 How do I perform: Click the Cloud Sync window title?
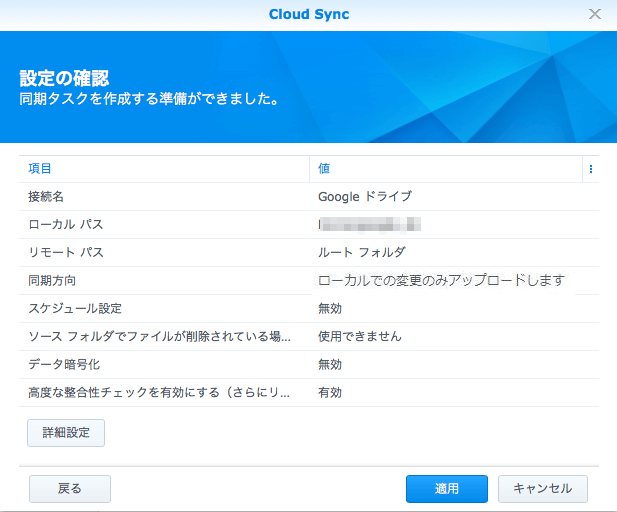pyautogui.click(x=309, y=14)
